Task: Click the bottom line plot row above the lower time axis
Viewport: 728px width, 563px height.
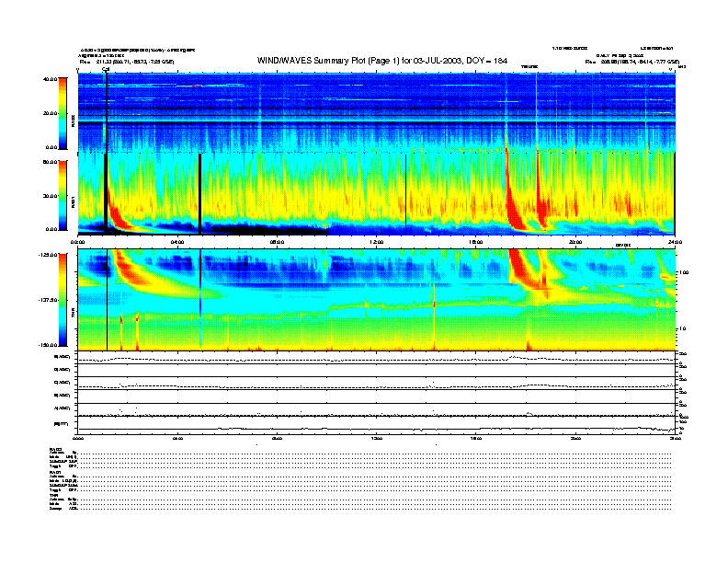Action: coord(375,425)
